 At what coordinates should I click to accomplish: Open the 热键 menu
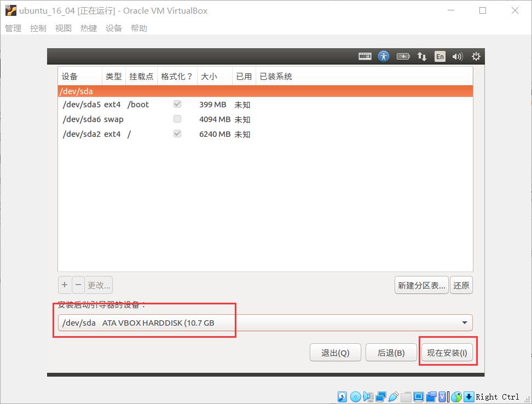(89, 28)
